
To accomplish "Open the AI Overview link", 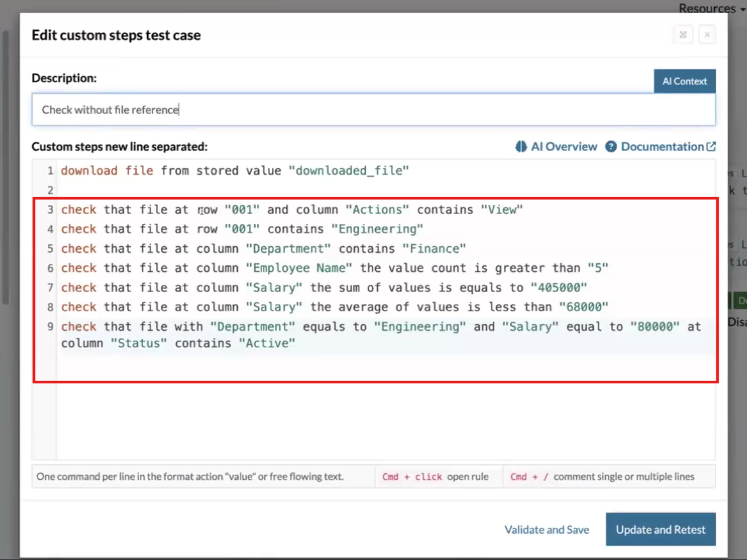I will pyautogui.click(x=564, y=146).
